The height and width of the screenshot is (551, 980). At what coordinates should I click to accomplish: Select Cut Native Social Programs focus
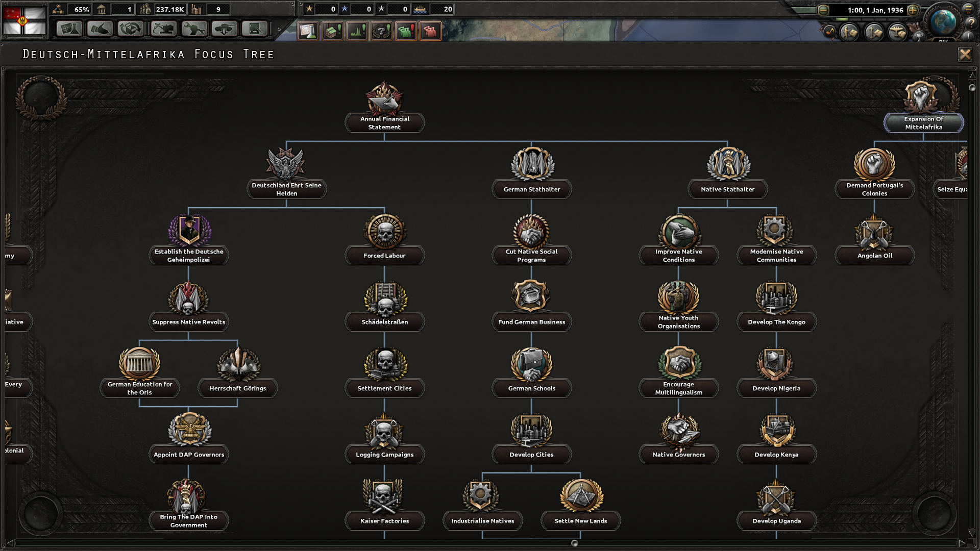(531, 240)
